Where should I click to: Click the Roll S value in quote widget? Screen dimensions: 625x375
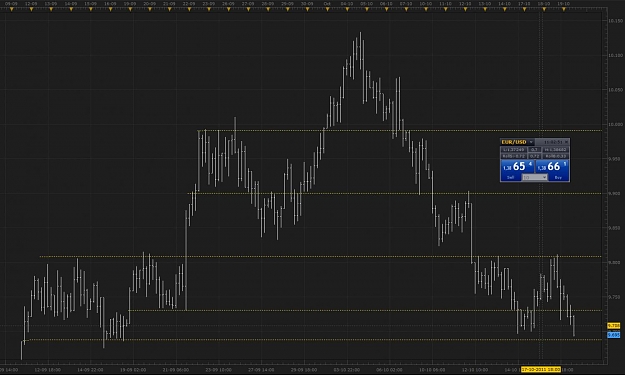point(514,156)
